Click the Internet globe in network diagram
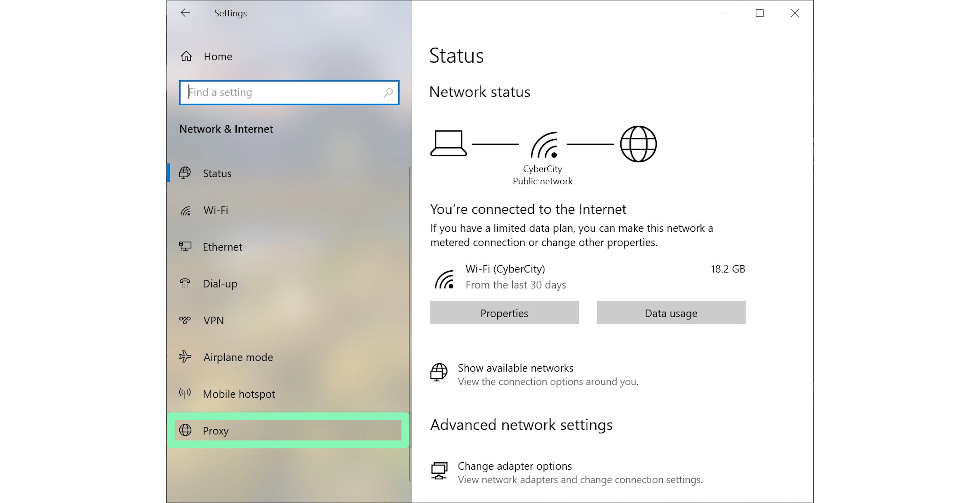 point(638,144)
